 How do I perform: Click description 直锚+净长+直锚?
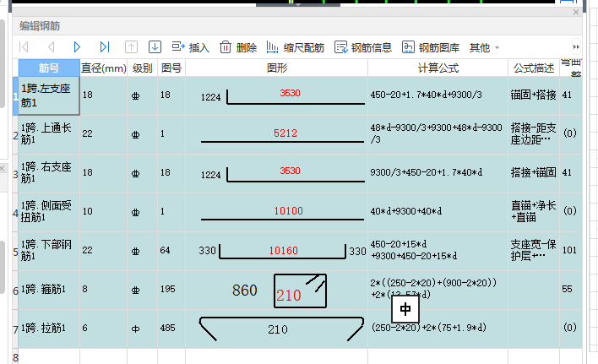click(x=533, y=211)
